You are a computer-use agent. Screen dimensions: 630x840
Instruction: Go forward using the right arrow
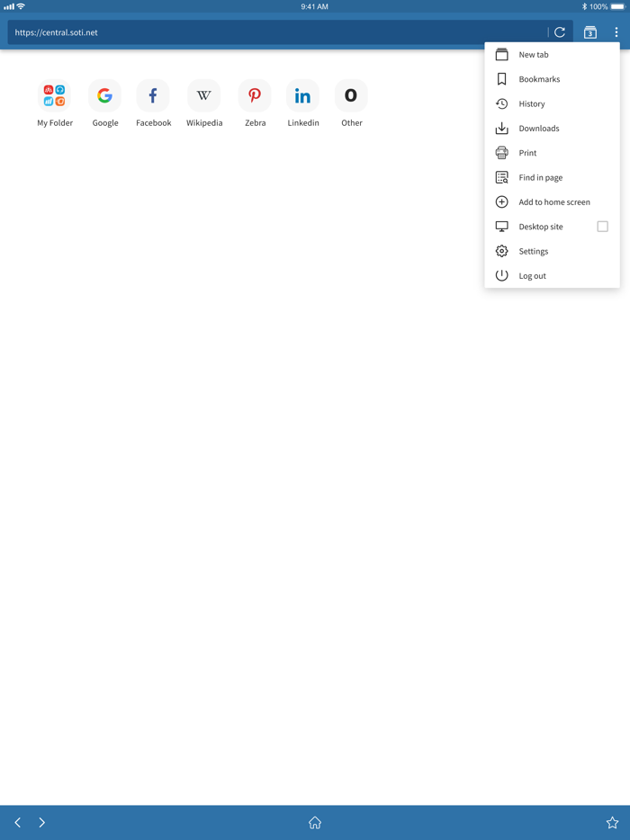(41, 822)
